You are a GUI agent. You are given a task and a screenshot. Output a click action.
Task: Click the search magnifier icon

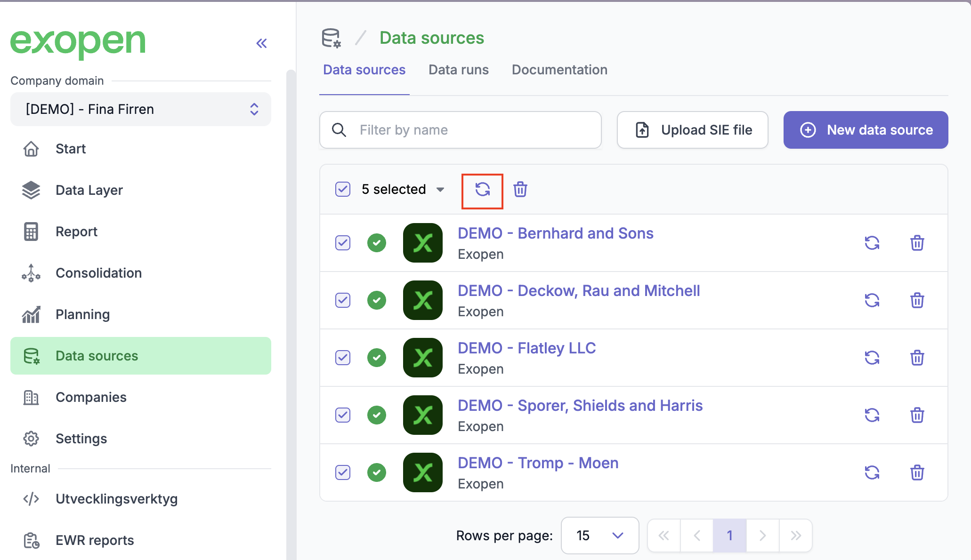click(339, 130)
